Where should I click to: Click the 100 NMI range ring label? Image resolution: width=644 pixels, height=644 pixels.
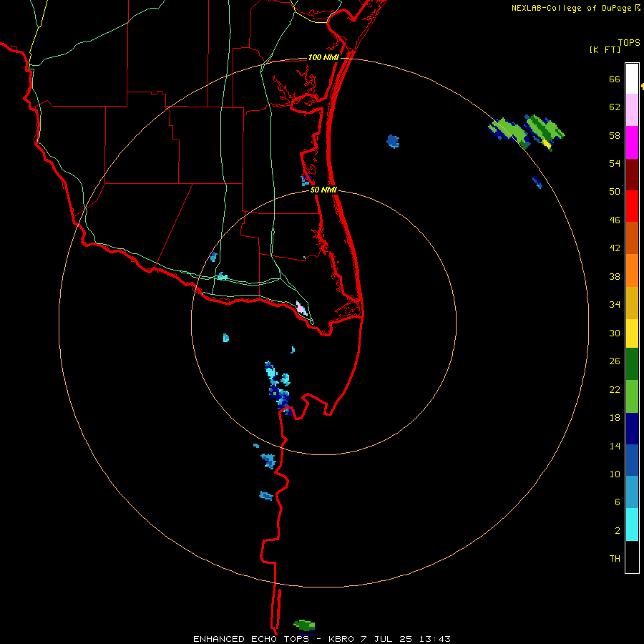tap(323, 57)
